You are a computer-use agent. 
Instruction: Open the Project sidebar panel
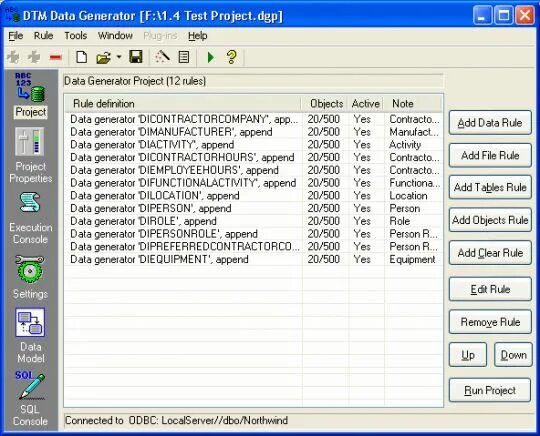(30, 95)
